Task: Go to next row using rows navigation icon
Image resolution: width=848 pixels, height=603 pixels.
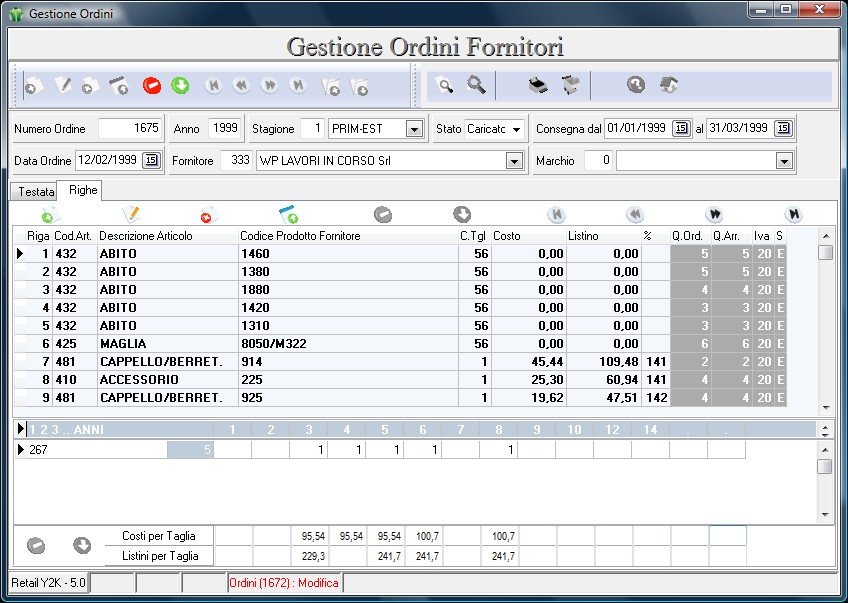Action: [x=714, y=214]
